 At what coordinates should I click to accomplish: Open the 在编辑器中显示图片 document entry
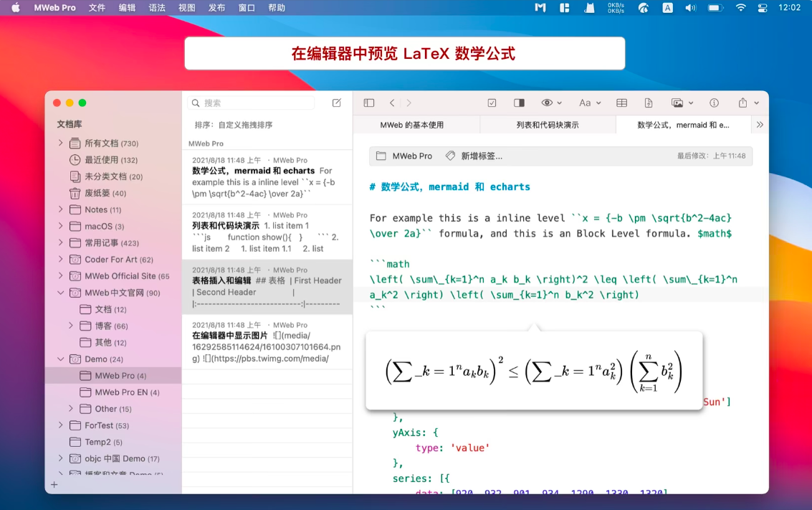point(267,342)
